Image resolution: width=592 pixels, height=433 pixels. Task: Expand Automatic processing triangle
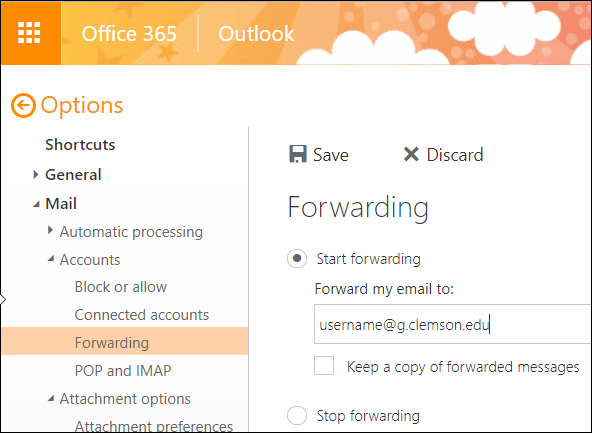coord(50,230)
